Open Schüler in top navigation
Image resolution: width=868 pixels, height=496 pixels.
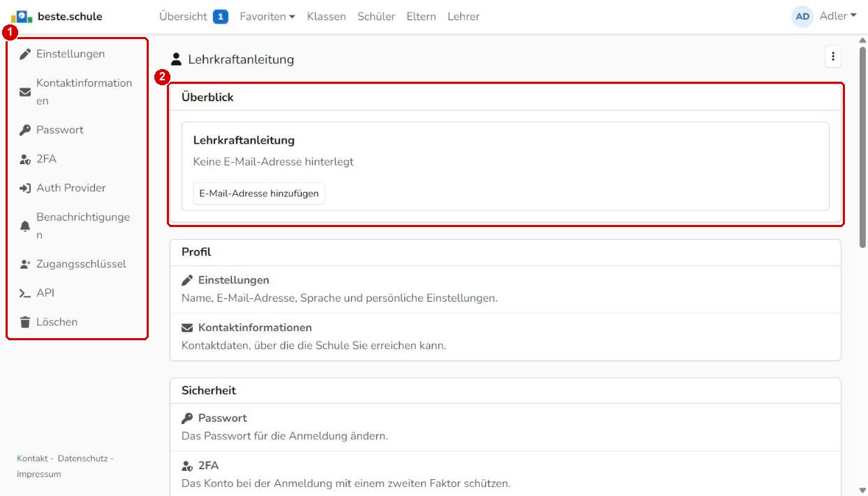coord(376,16)
